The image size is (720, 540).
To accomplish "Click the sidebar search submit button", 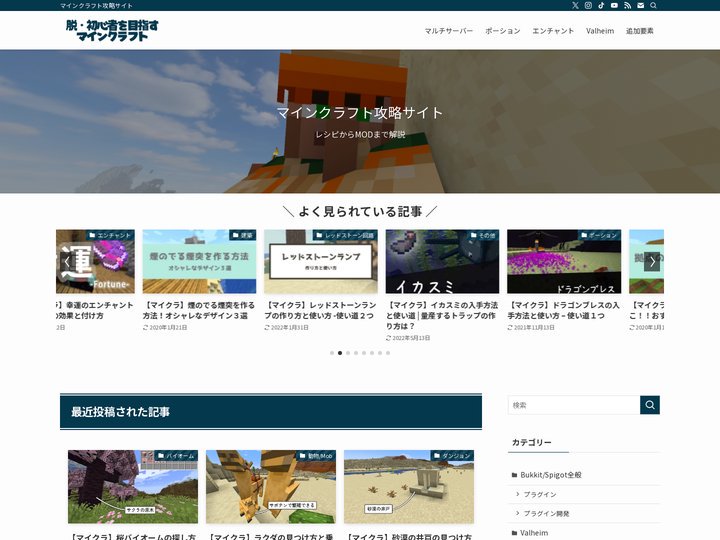I will (650, 405).
